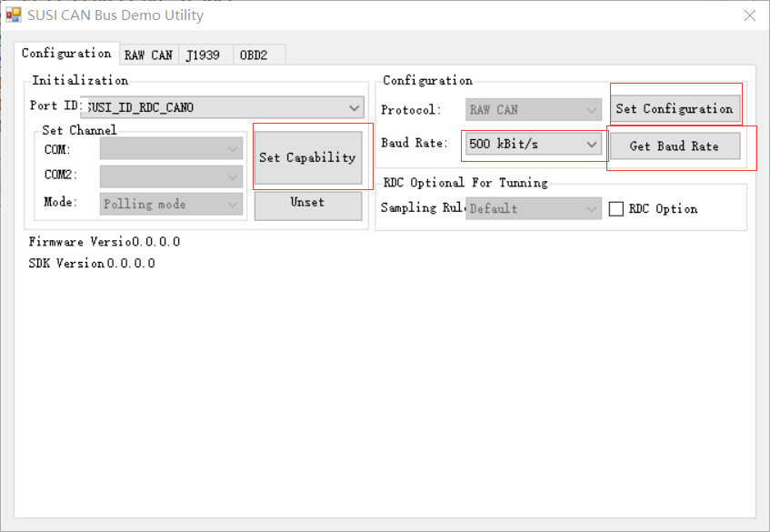Click the Get Baud Rate button

pyautogui.click(x=675, y=146)
